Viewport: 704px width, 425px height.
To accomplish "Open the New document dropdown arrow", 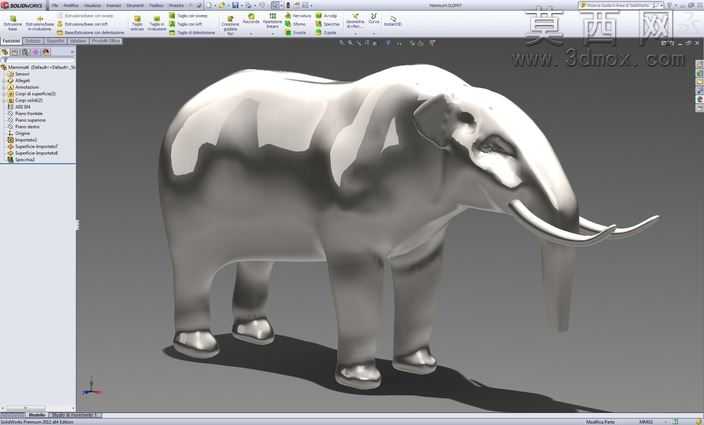I will pos(215,5).
